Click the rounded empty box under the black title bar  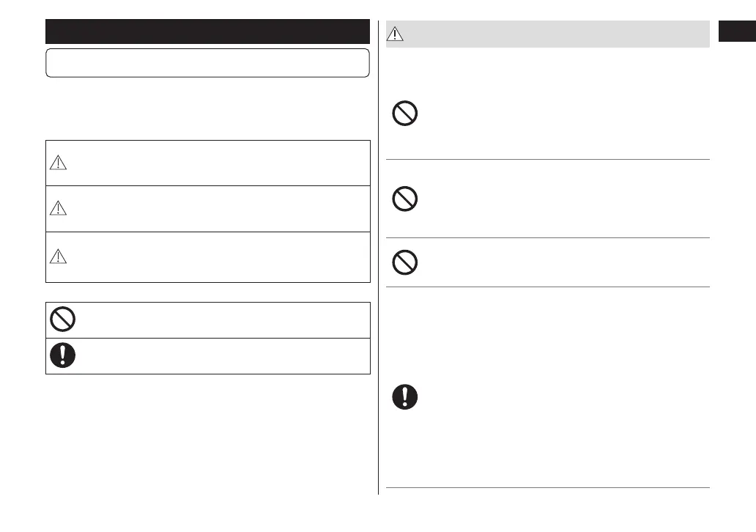pos(207,63)
